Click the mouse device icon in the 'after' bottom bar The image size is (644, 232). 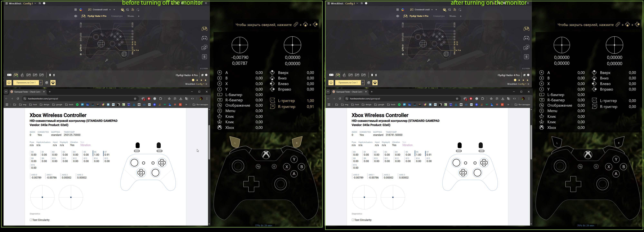click(x=344, y=75)
